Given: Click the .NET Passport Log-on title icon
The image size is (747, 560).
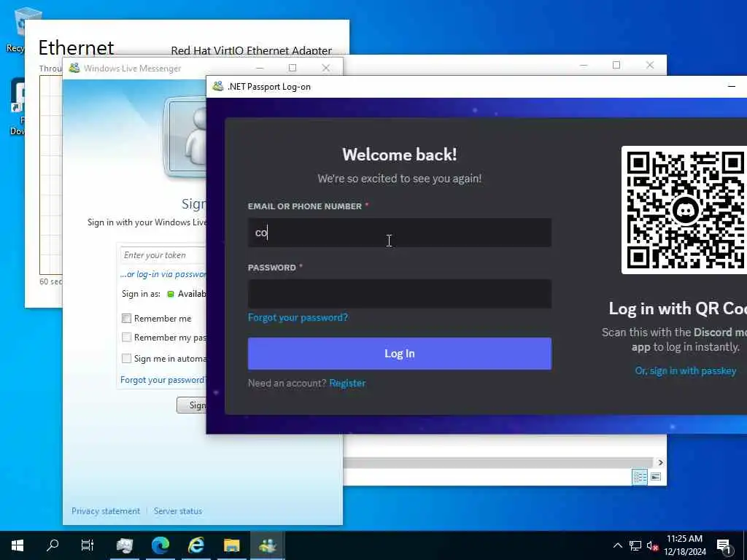Looking at the screenshot, I should click(217, 87).
